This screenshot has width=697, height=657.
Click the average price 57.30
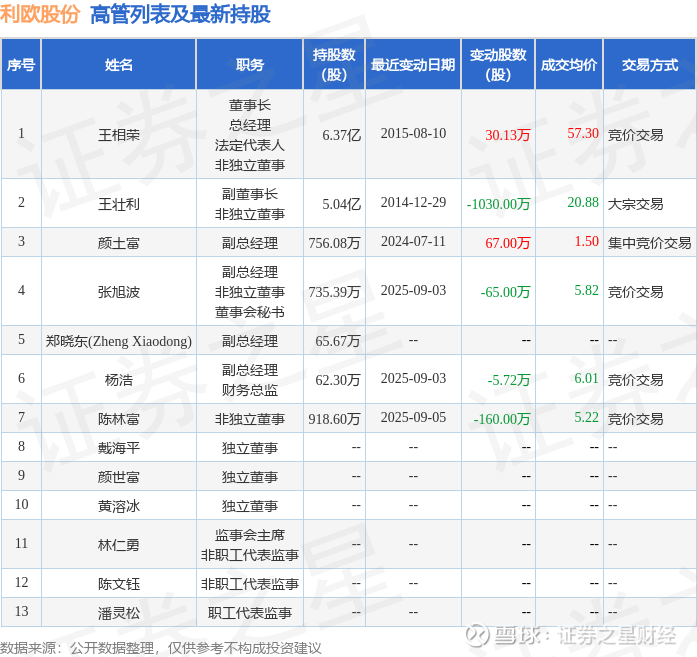[583, 133]
